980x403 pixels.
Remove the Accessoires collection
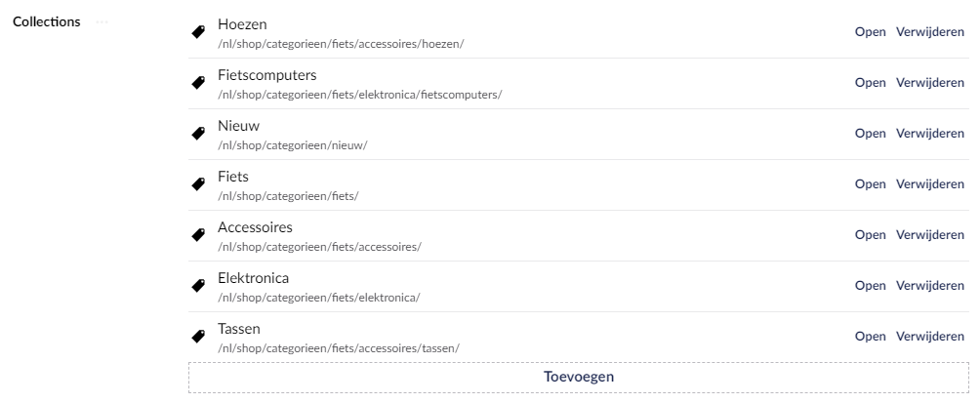coord(929,235)
